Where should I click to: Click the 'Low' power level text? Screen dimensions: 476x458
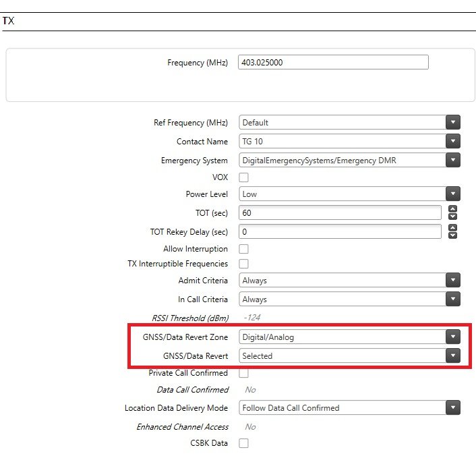(x=249, y=194)
